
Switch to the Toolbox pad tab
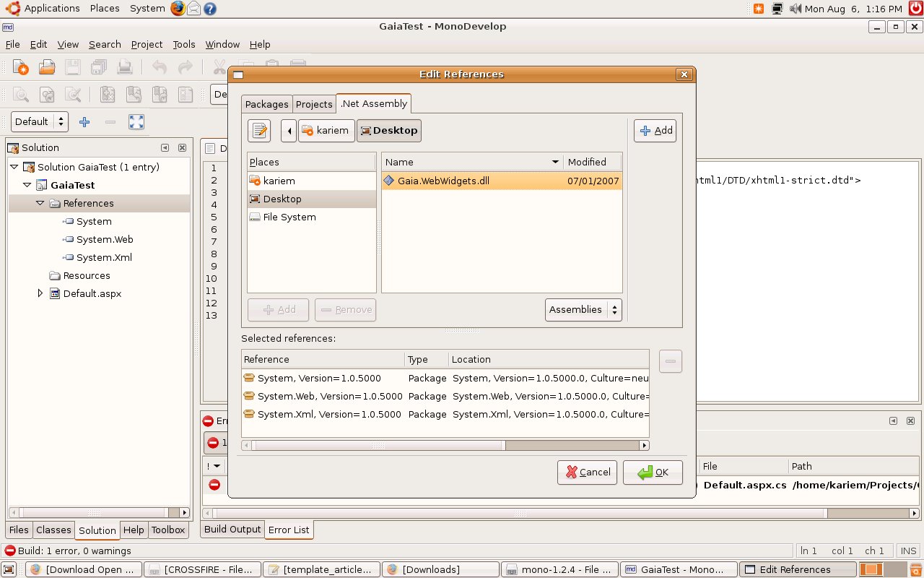(x=168, y=530)
